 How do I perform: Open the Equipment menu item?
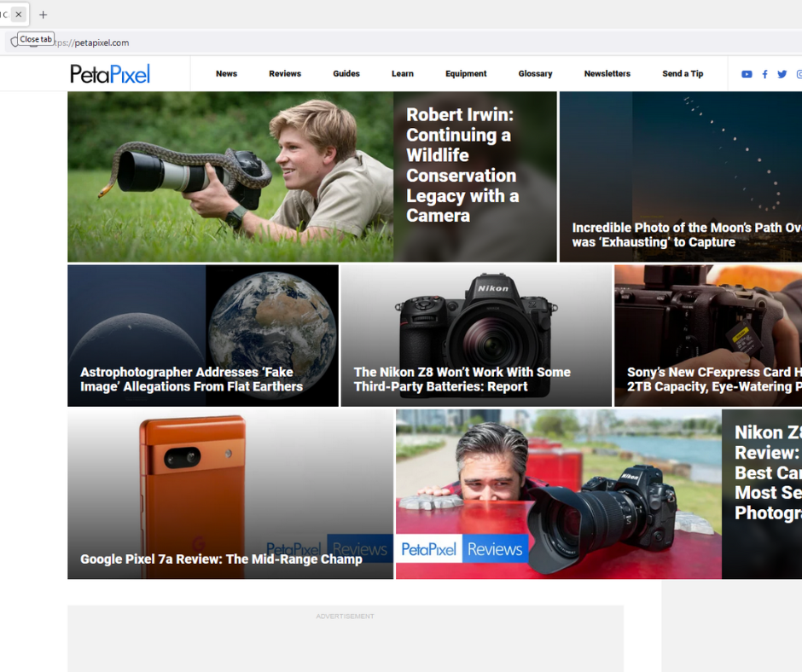(466, 73)
